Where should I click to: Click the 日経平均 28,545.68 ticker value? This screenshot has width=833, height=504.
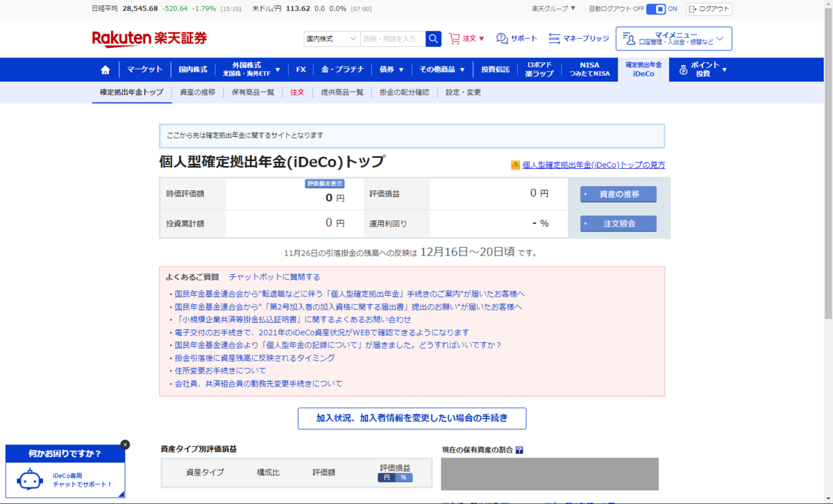pyautogui.click(x=140, y=8)
